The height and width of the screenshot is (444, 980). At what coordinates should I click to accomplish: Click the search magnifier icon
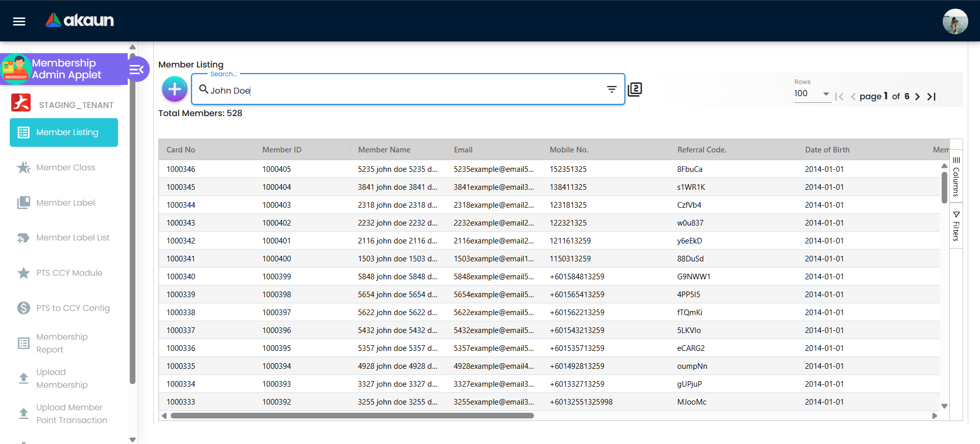(203, 90)
